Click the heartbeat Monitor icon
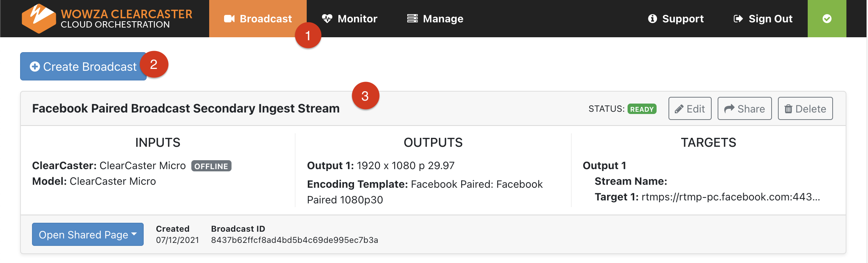 (327, 19)
